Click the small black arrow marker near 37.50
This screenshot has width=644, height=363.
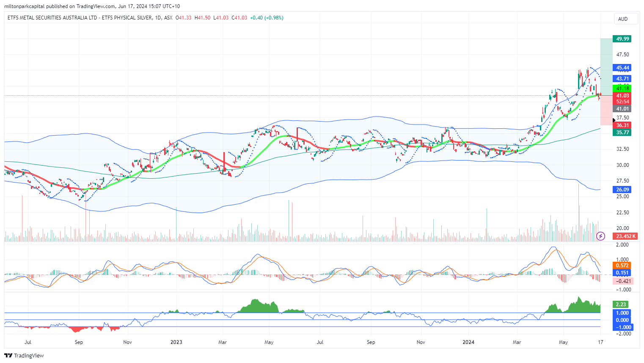[x=614, y=121]
